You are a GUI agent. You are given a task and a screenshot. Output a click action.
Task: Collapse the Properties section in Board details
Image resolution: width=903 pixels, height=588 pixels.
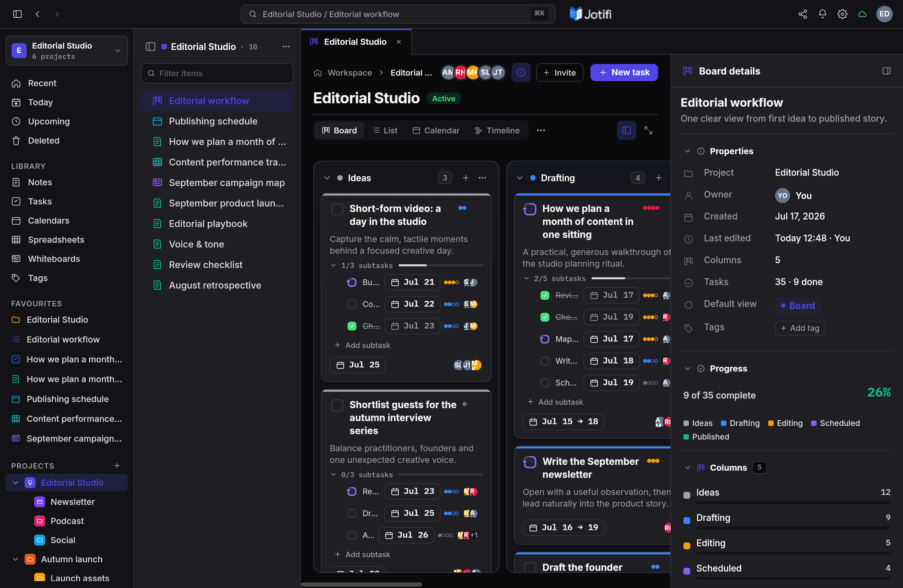[x=687, y=151]
